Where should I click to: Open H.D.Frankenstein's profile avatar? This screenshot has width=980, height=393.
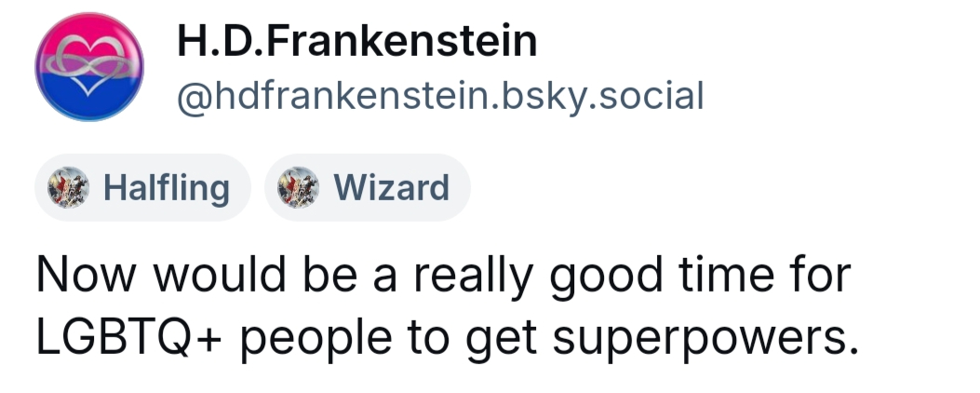[89, 68]
